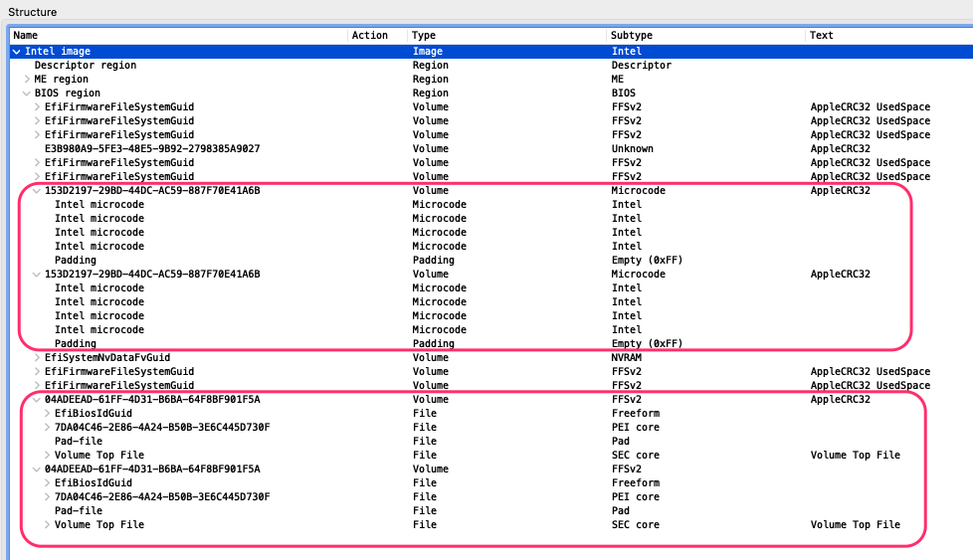Click the 'Image' type cell
This screenshot has height=560, width=973.
(x=428, y=52)
